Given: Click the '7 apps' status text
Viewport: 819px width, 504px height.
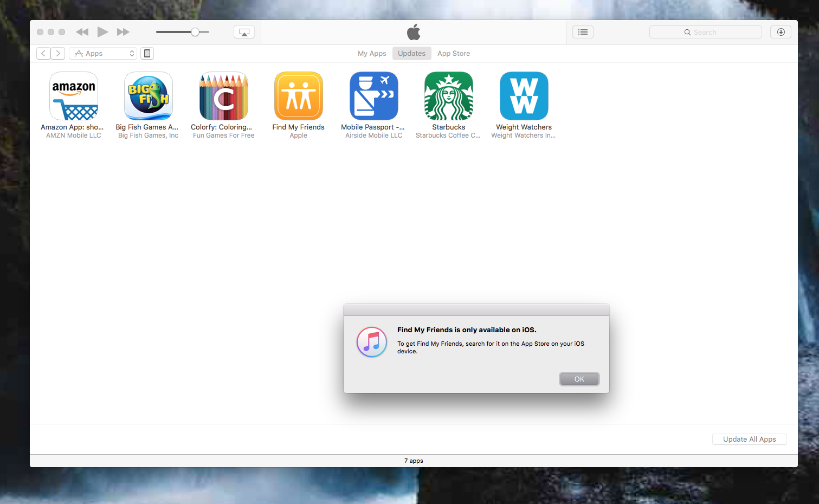Looking at the screenshot, I should pyautogui.click(x=414, y=461).
